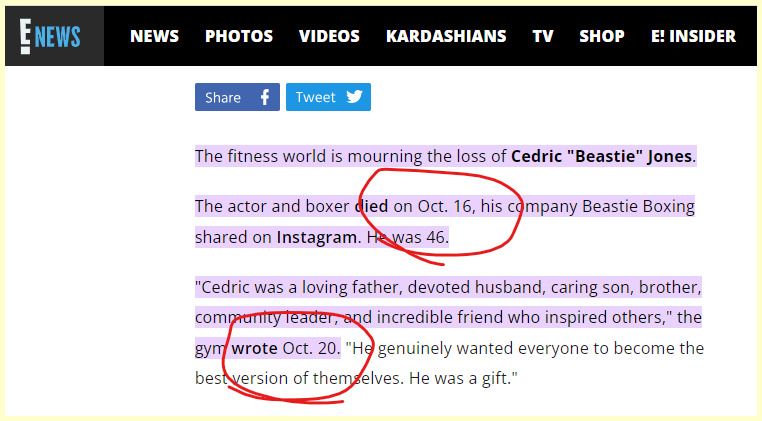Open the NEWS section
The width and height of the screenshot is (762, 421).
(154, 36)
